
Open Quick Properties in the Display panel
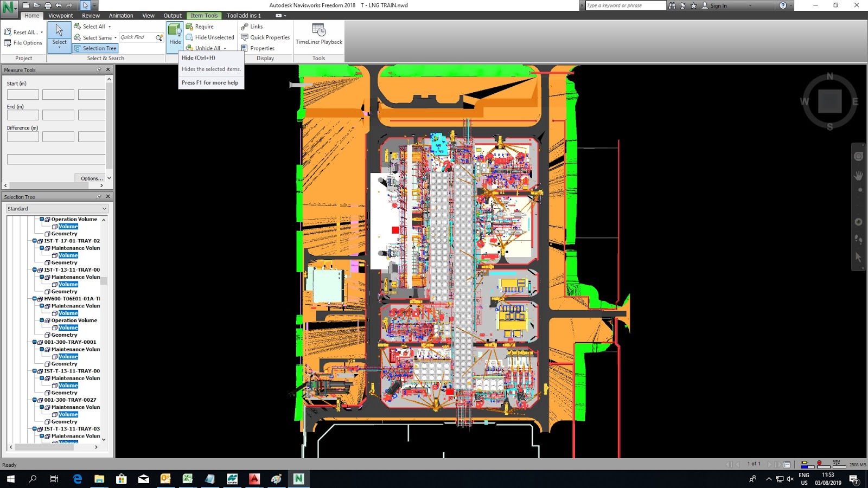[x=265, y=37]
